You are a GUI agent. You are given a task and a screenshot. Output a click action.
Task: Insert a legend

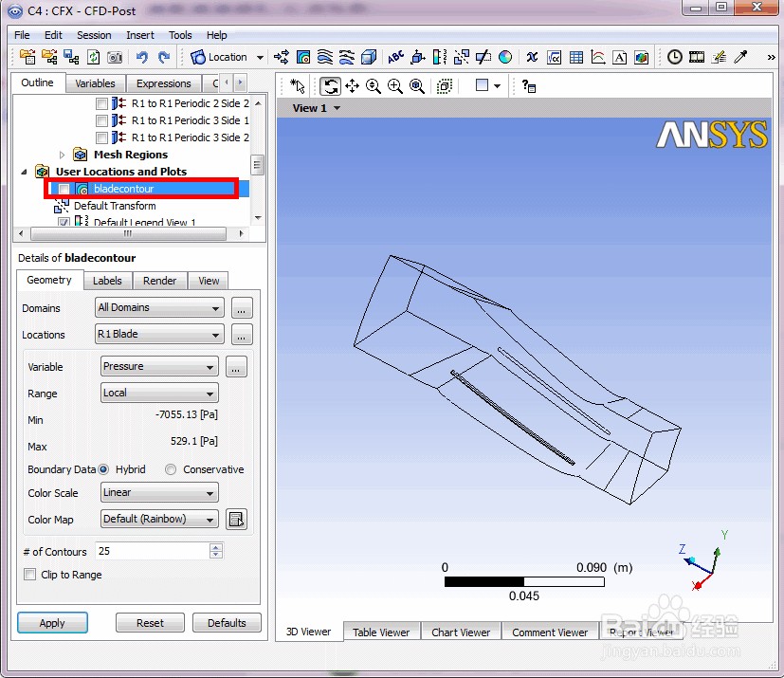click(440, 57)
